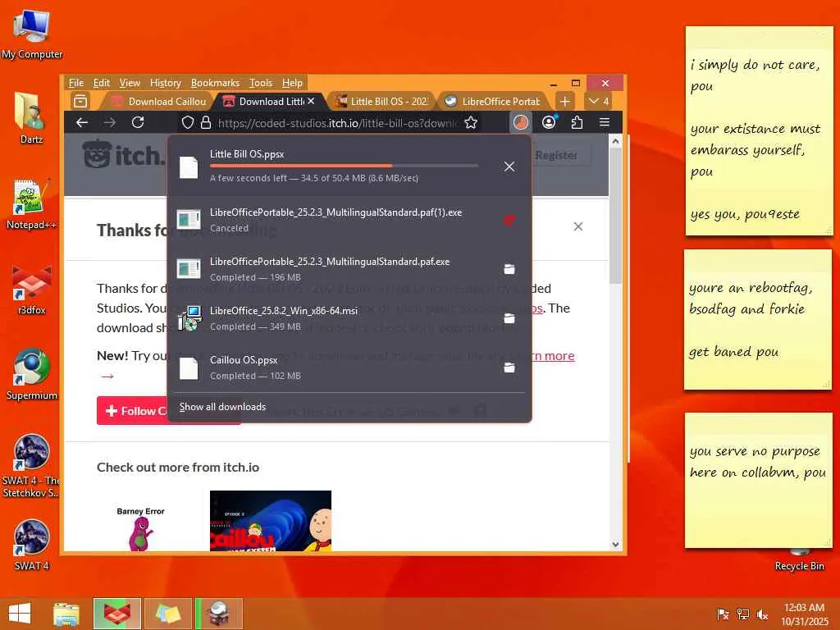Open the Tools menu
840x630 pixels.
[x=261, y=83]
